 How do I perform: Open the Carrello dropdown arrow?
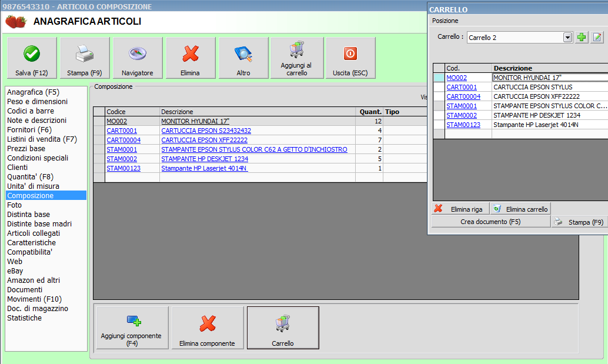[x=567, y=38]
